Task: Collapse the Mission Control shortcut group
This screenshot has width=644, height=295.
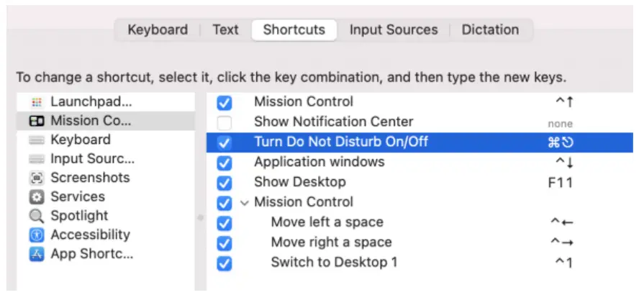Action: [243, 203]
